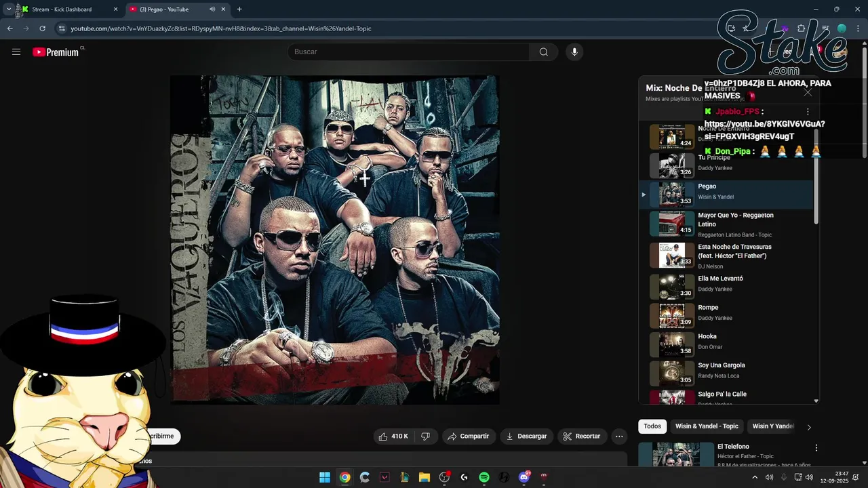Image resolution: width=868 pixels, height=488 pixels.
Task: Select the Todos filter chip
Action: (x=652, y=426)
